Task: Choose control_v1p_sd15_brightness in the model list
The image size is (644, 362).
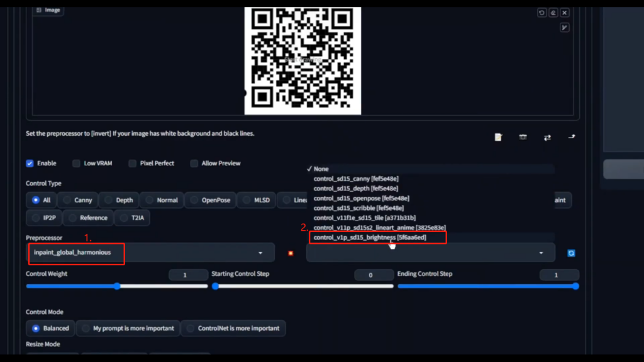Action: (x=430, y=237)
